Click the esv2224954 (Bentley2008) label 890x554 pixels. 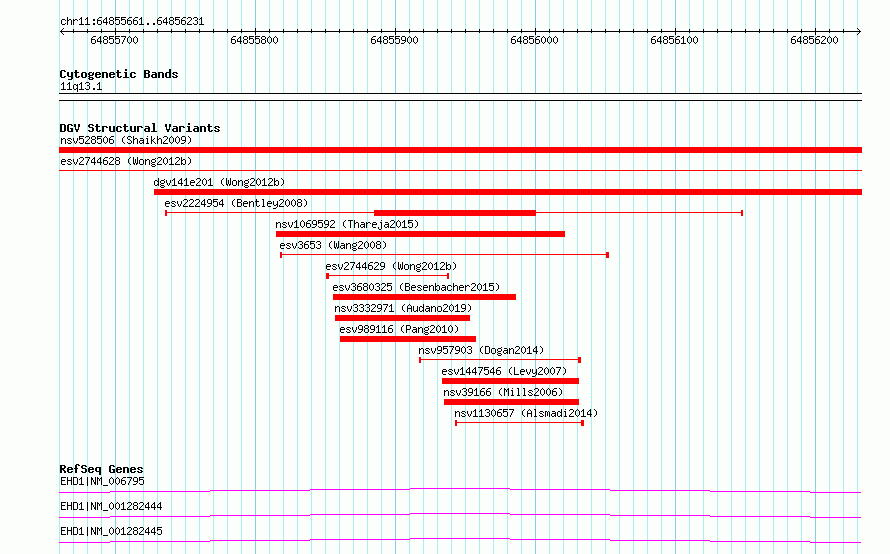(x=236, y=203)
